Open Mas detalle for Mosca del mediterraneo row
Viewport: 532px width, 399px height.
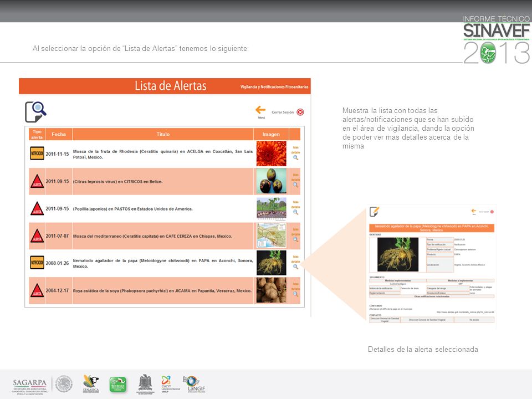click(x=295, y=235)
